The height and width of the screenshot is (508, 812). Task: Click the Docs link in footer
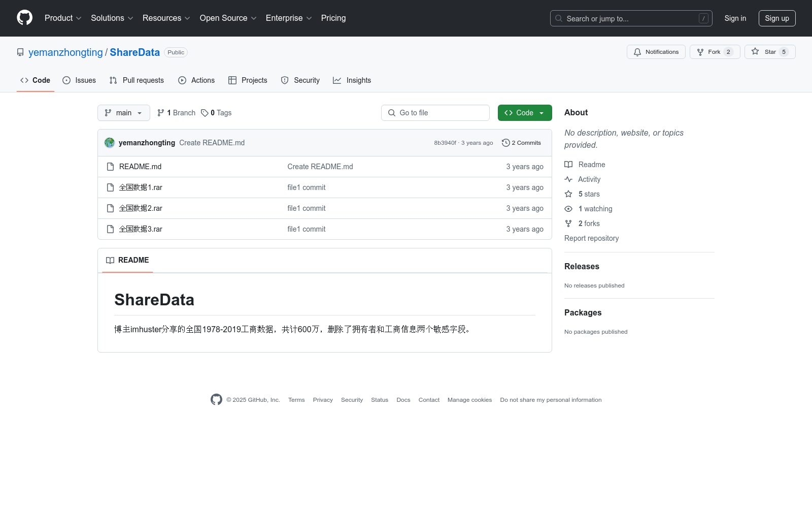[403, 400]
